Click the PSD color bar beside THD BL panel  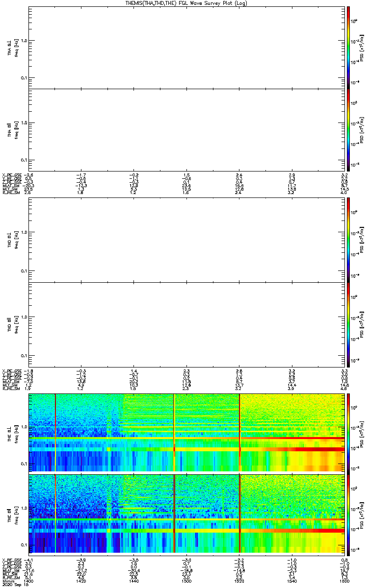pyautogui.click(x=348, y=240)
